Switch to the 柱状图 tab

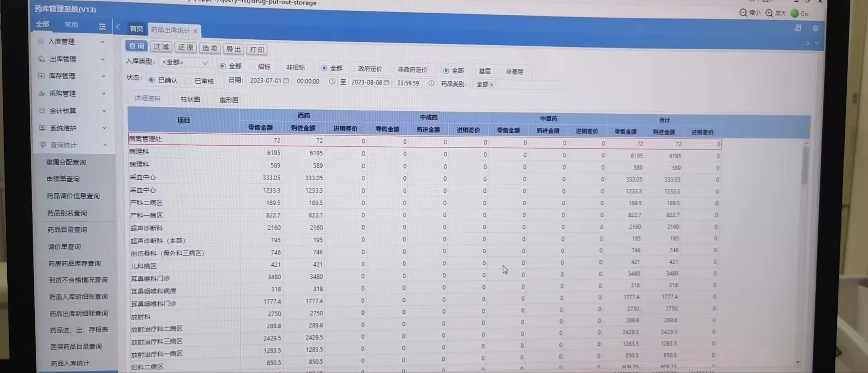[x=190, y=99]
